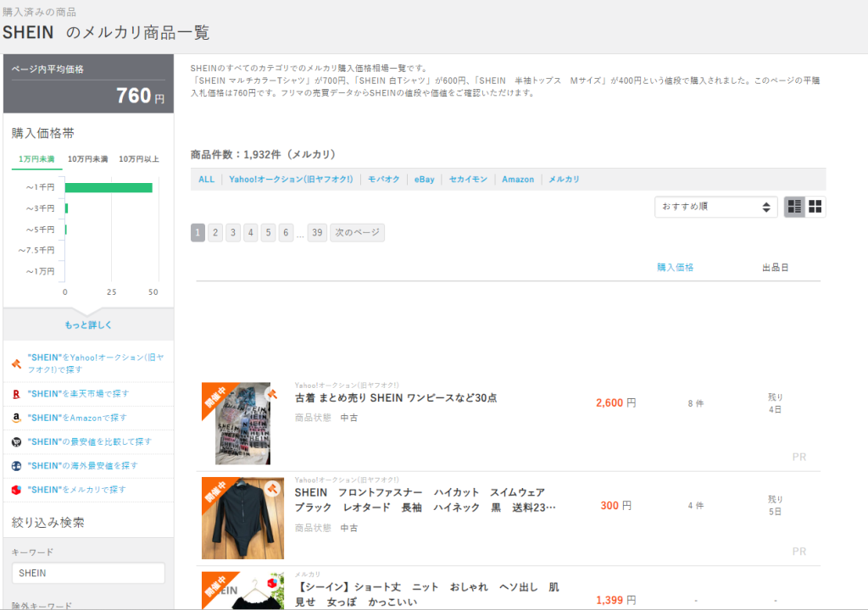Click the cart icon for lowest price comparison
Image resolution: width=868 pixels, height=610 pixels.
click(x=16, y=441)
